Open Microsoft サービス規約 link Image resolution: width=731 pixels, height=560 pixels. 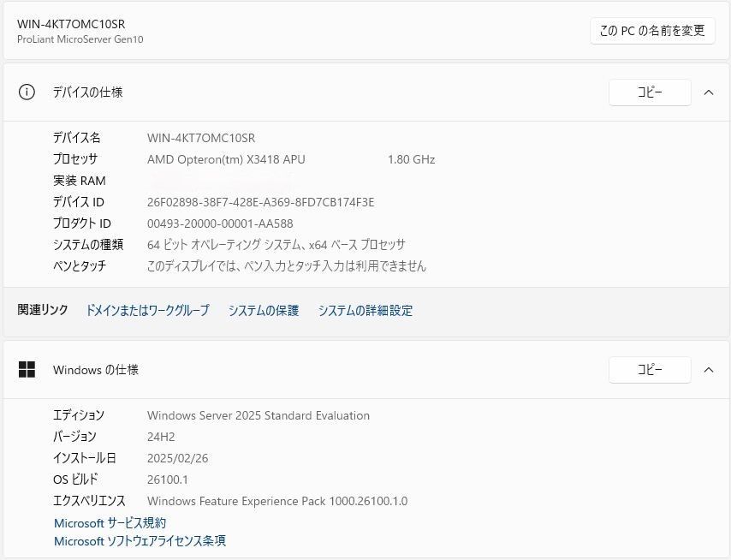(x=110, y=522)
